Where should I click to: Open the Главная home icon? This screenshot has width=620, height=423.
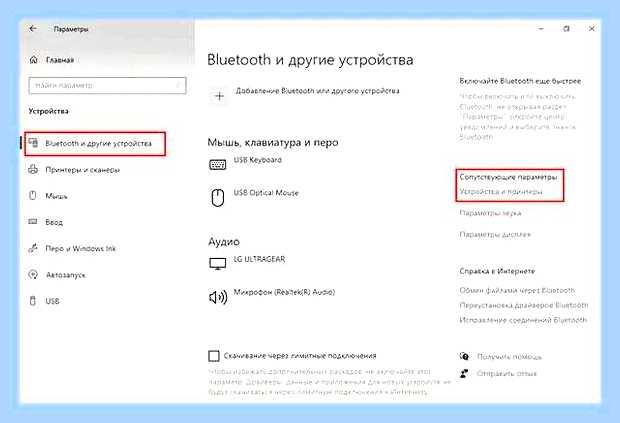coord(34,60)
